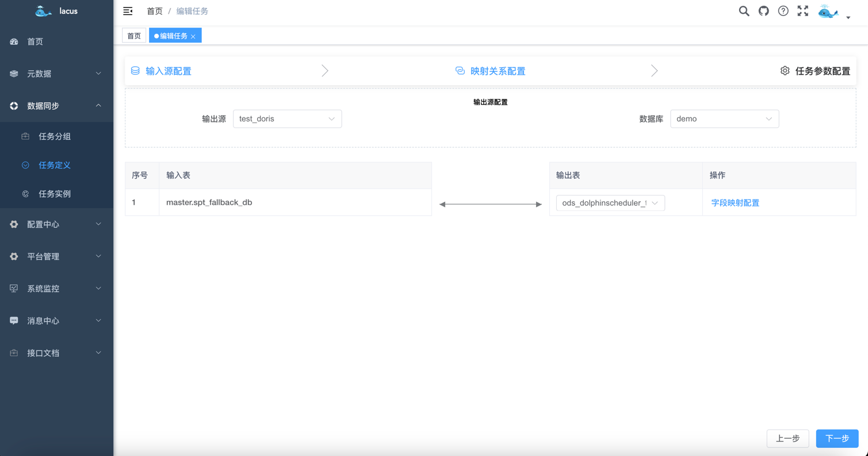Click the 元数据 layers icon

tap(14, 74)
